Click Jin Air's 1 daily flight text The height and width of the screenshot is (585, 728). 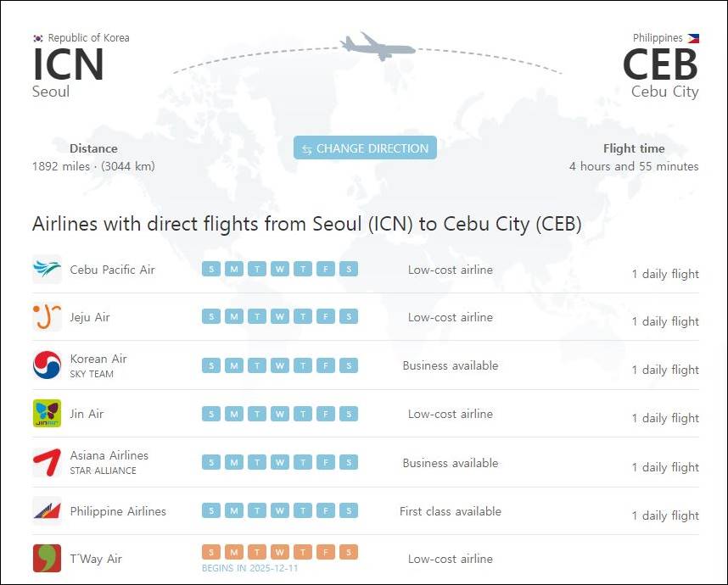[x=665, y=418]
